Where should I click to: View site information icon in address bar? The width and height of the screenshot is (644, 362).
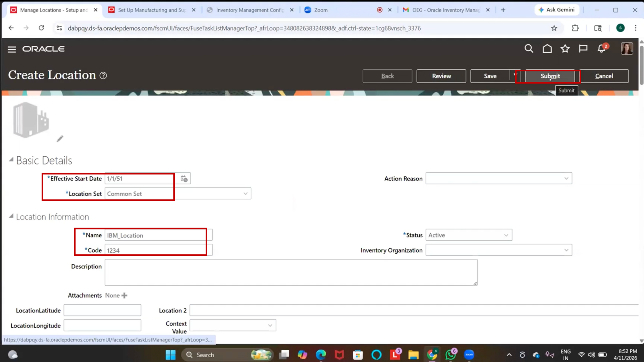click(x=59, y=28)
